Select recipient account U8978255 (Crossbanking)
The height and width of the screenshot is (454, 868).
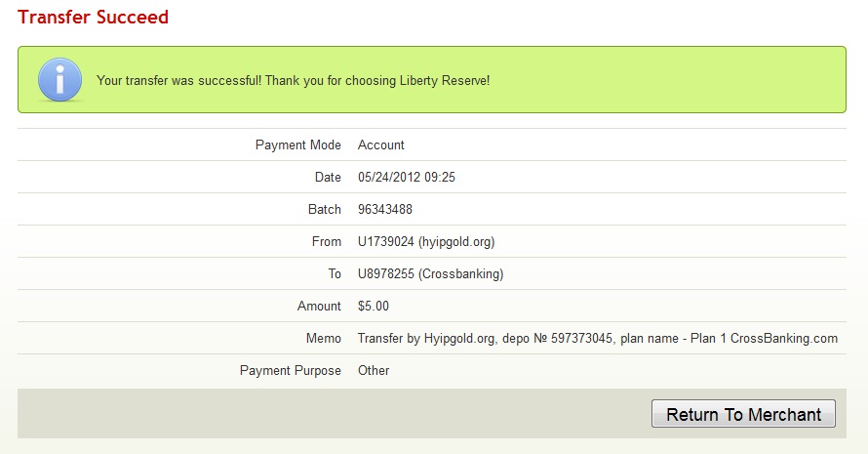[430, 274]
